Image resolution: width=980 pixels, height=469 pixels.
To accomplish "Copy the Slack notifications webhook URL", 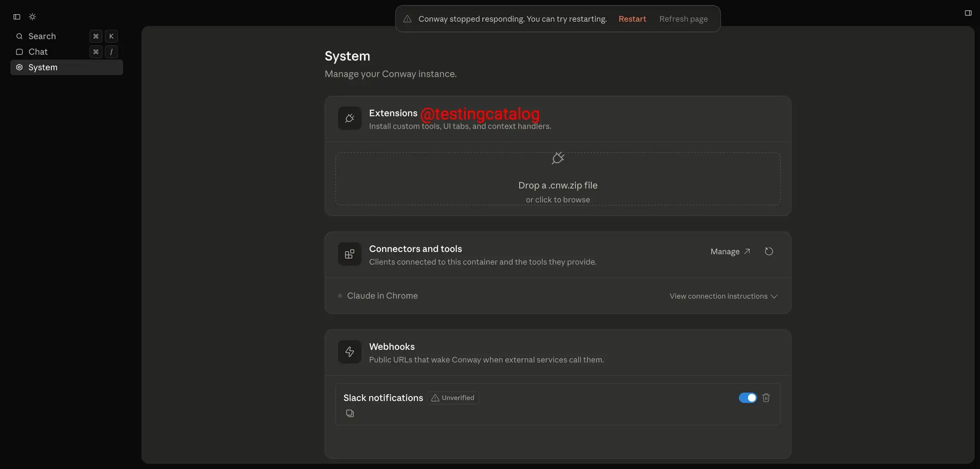I will (350, 413).
